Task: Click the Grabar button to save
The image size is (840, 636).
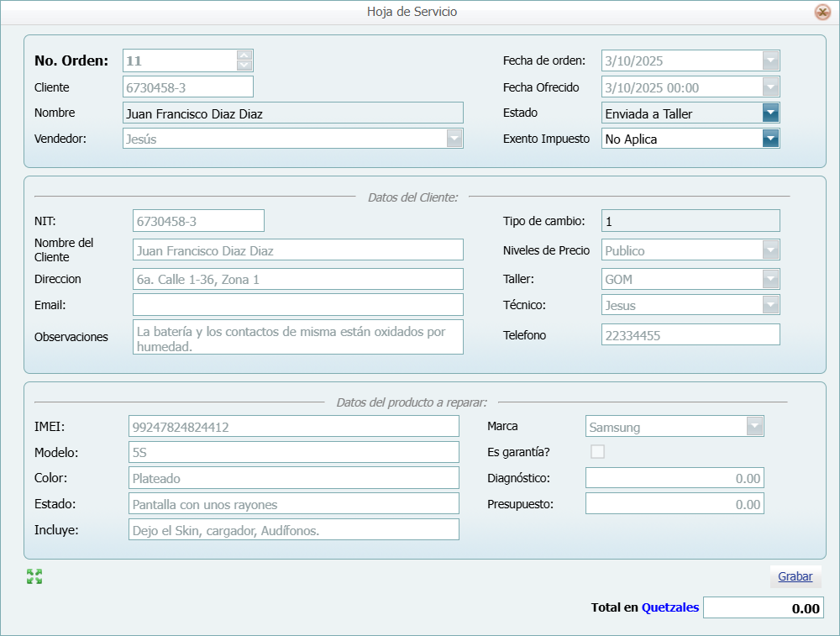Action: click(x=795, y=576)
